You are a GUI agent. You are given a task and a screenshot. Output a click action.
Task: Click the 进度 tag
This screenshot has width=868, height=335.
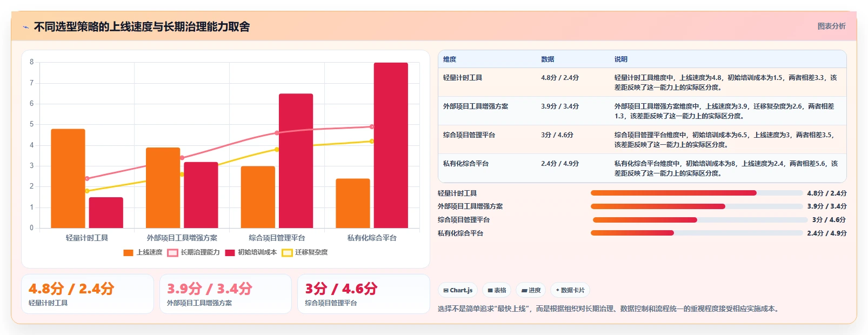[x=531, y=290]
